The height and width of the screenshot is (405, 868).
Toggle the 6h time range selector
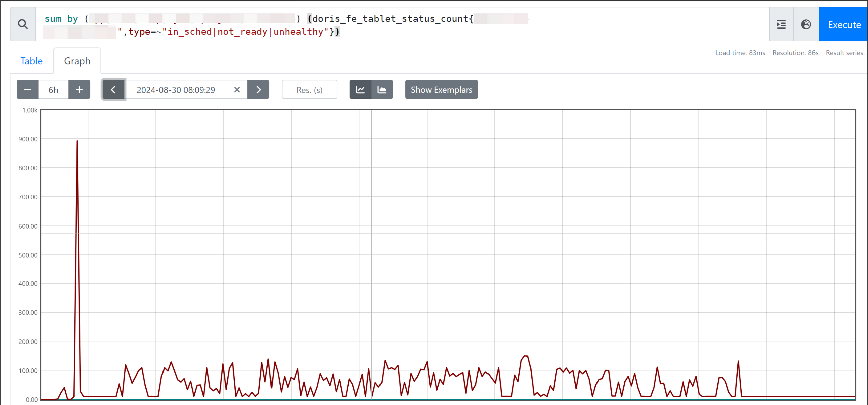(x=53, y=89)
